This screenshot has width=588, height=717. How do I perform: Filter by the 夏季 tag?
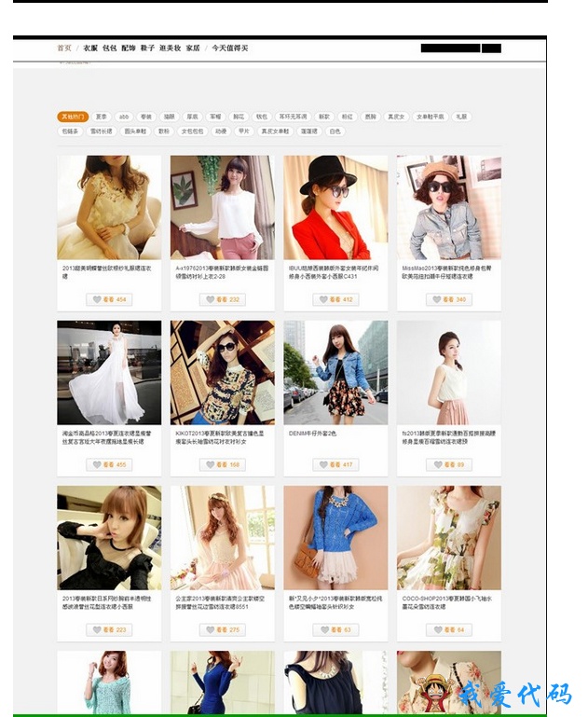(x=101, y=117)
